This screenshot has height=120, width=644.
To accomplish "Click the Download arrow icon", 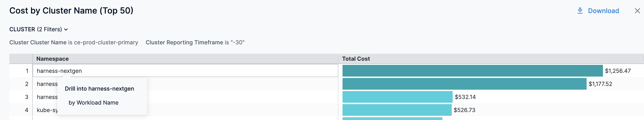I will 580,11.
